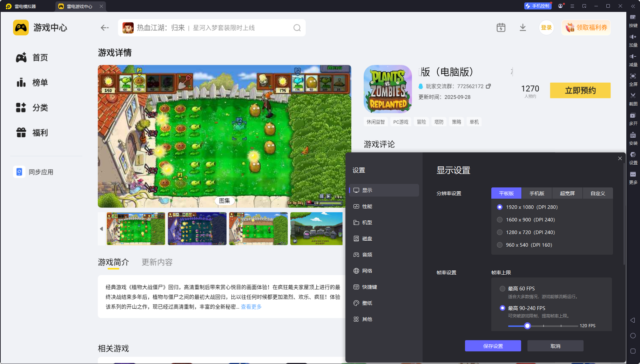Open 福利 benefits in sidebar
Image resolution: width=640 pixels, height=364 pixels.
tap(32, 133)
